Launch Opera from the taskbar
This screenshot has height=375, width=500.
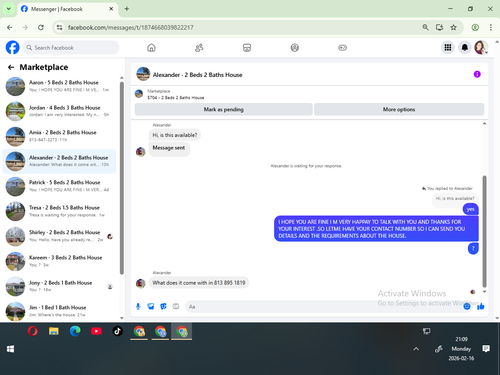pos(32,331)
